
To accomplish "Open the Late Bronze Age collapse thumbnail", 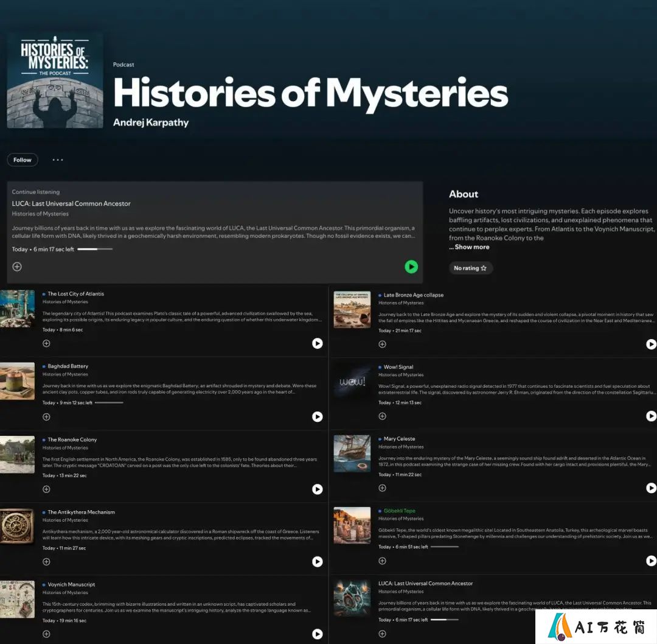I will point(352,309).
